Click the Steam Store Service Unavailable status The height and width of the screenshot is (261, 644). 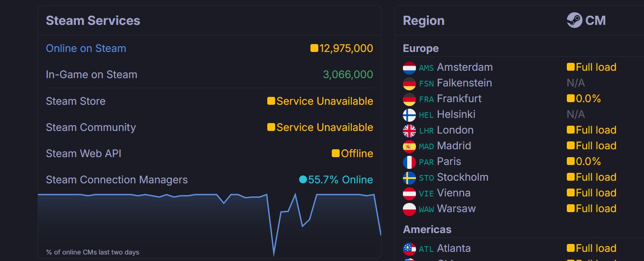324,101
